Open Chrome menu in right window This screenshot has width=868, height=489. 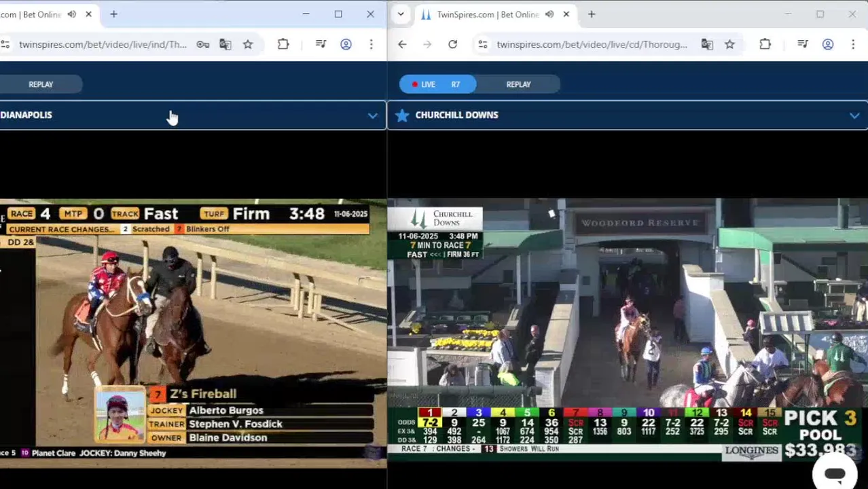[852, 44]
